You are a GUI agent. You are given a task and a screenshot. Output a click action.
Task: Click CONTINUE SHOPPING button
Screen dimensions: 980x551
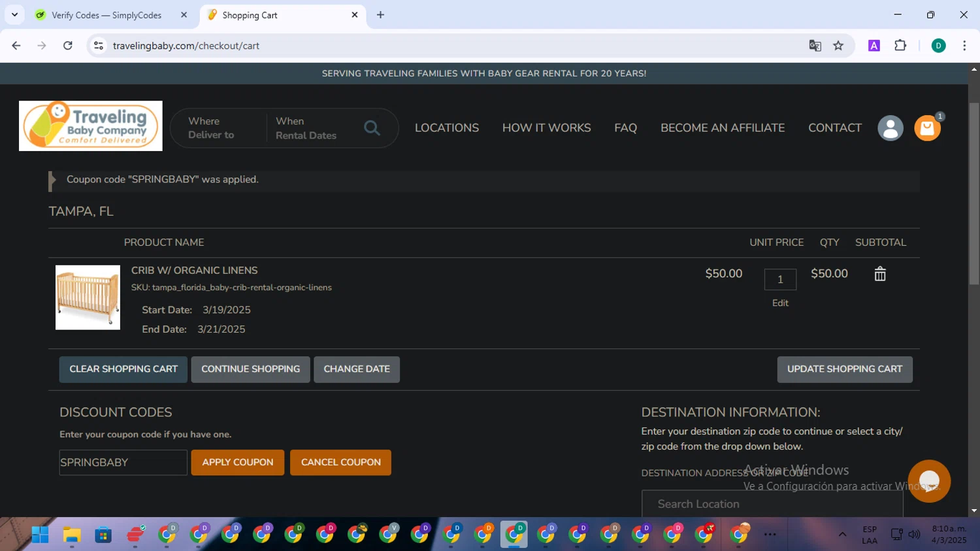pos(251,369)
